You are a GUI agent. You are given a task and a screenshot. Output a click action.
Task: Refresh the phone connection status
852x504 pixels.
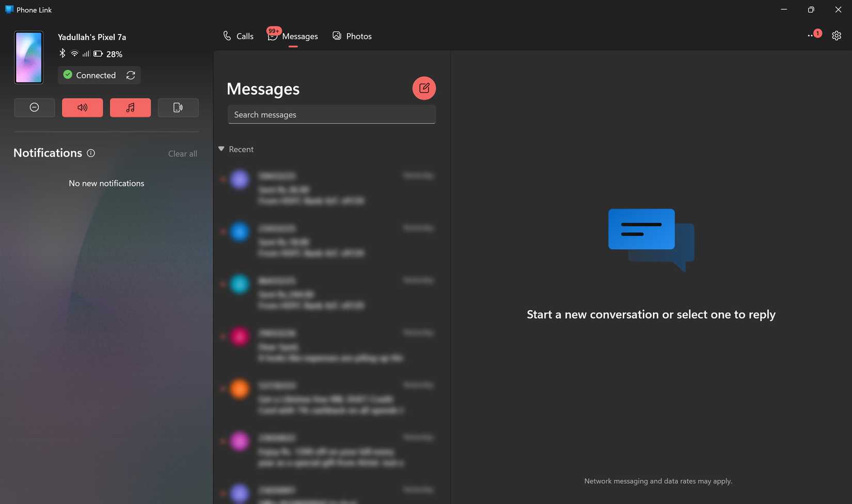click(131, 75)
